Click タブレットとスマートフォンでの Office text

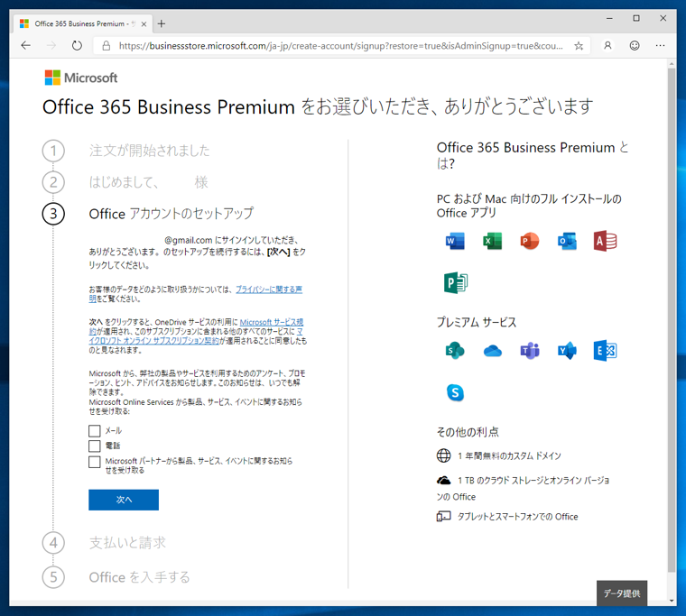coord(517,517)
